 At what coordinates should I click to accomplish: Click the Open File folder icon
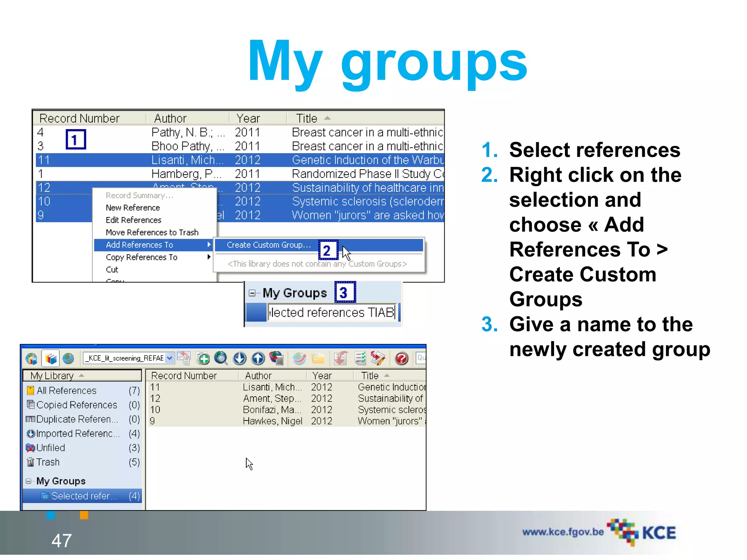click(x=318, y=358)
